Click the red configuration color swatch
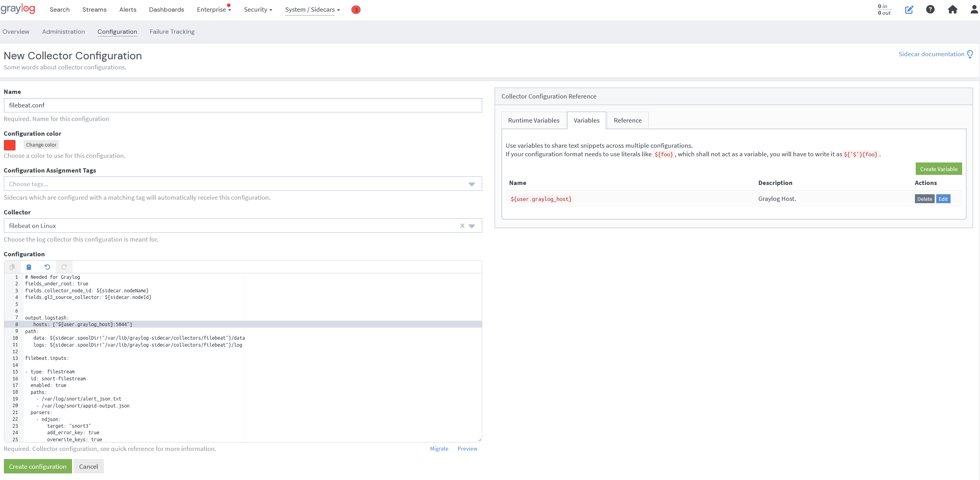Image resolution: width=980 pixels, height=480 pixels. click(10, 145)
